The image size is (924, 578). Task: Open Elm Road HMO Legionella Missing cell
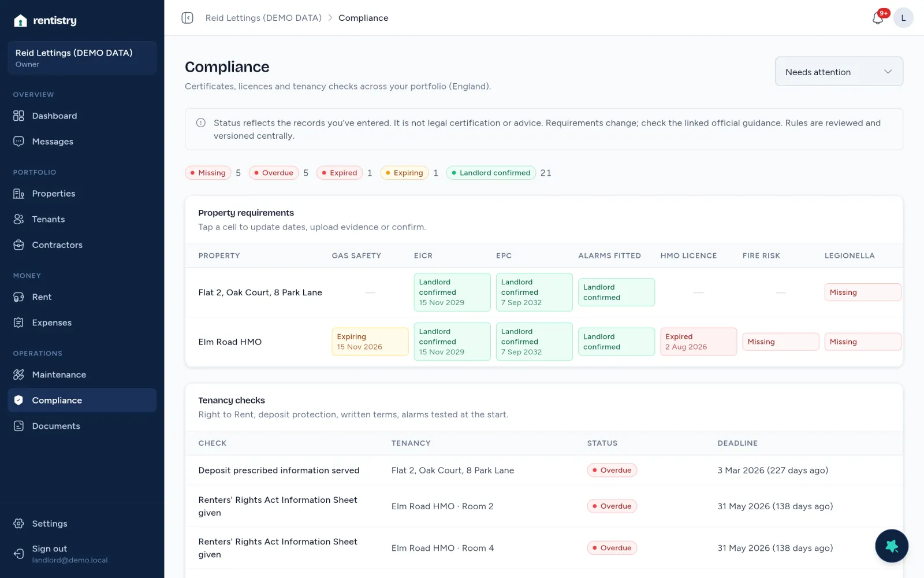tap(863, 342)
